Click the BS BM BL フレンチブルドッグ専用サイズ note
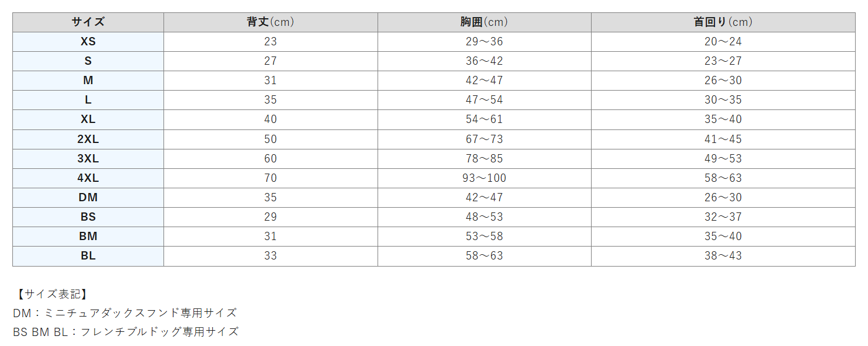The width and height of the screenshot is (868, 346). point(126,332)
